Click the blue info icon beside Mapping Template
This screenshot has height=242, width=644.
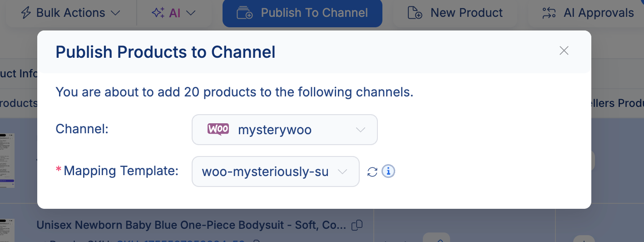[388, 171]
